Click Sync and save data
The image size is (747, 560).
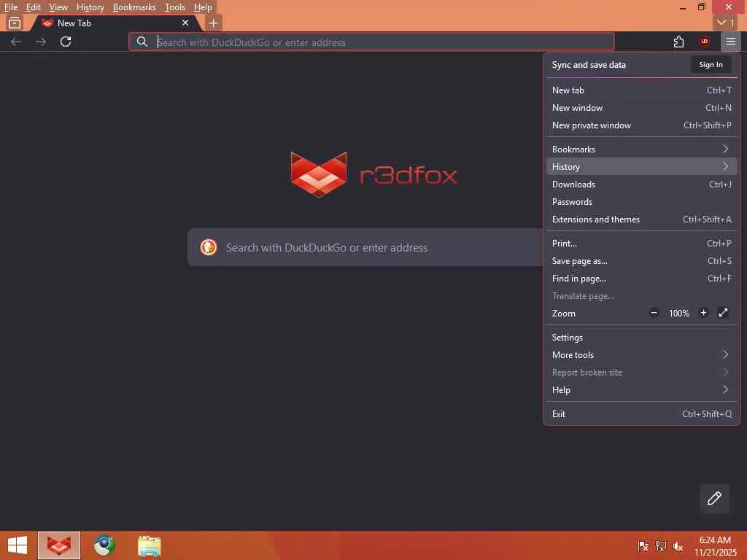click(x=589, y=65)
